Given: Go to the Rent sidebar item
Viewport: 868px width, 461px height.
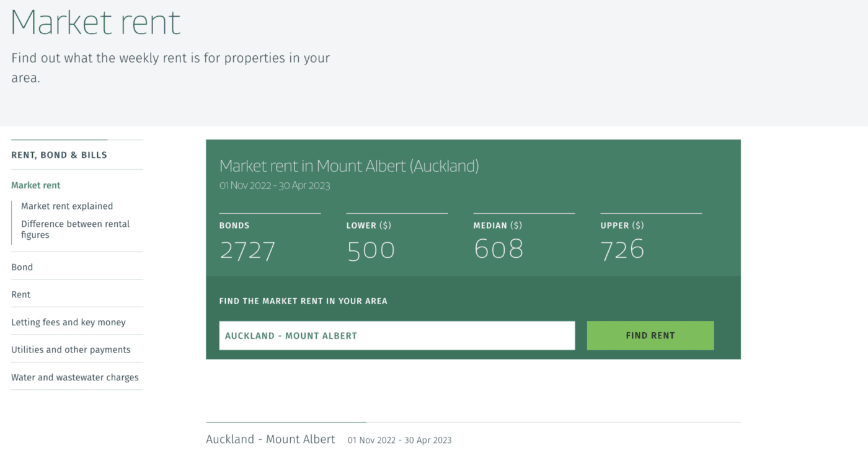Looking at the screenshot, I should tap(21, 294).
